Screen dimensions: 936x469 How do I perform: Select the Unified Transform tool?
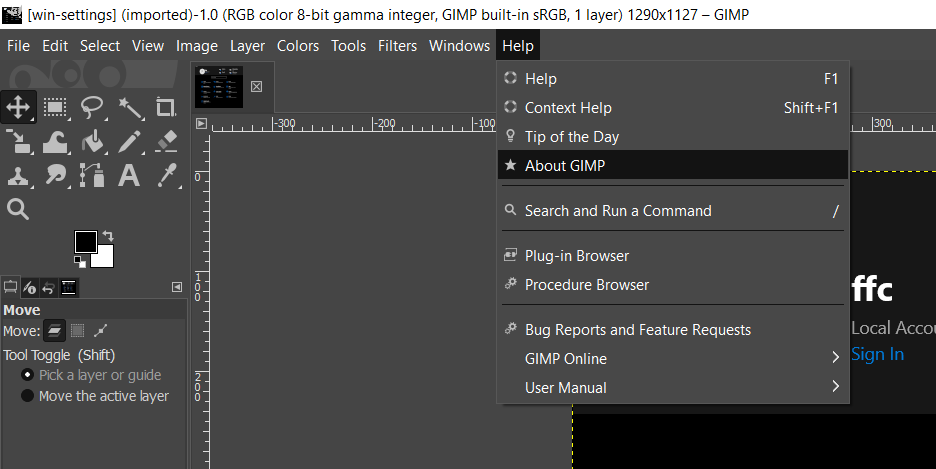coord(18,142)
